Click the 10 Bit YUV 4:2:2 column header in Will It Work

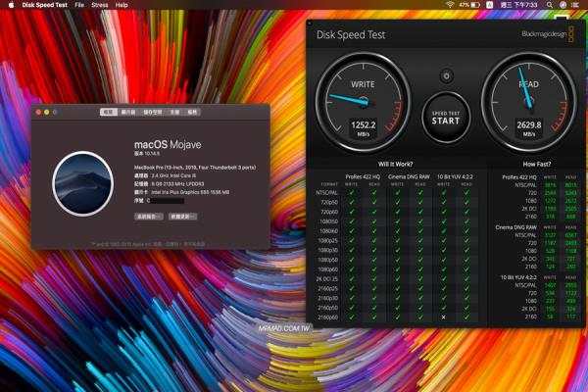[455, 176]
